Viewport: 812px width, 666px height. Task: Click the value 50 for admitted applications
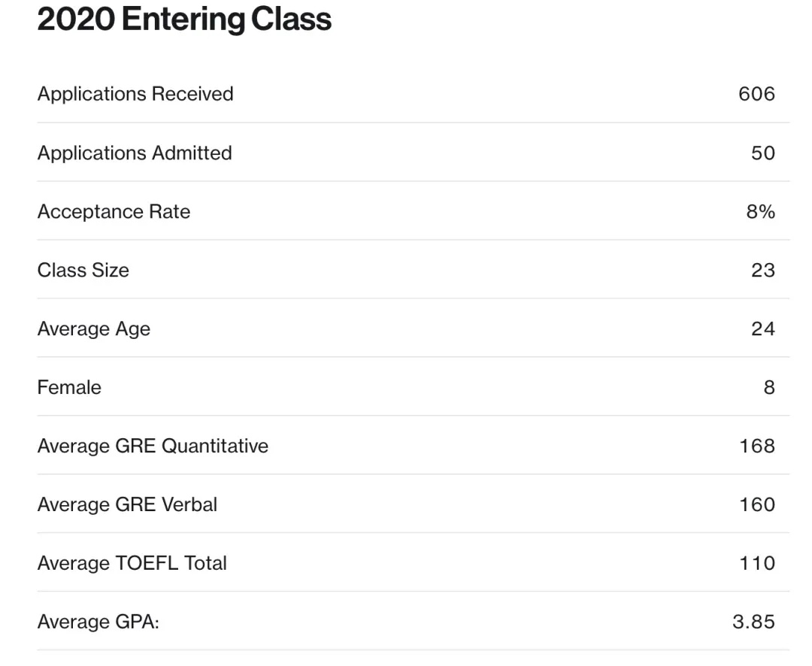(762, 153)
